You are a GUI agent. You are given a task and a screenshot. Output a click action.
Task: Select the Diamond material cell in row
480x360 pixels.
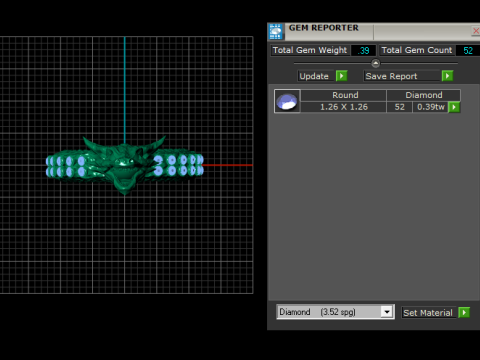[x=424, y=95]
